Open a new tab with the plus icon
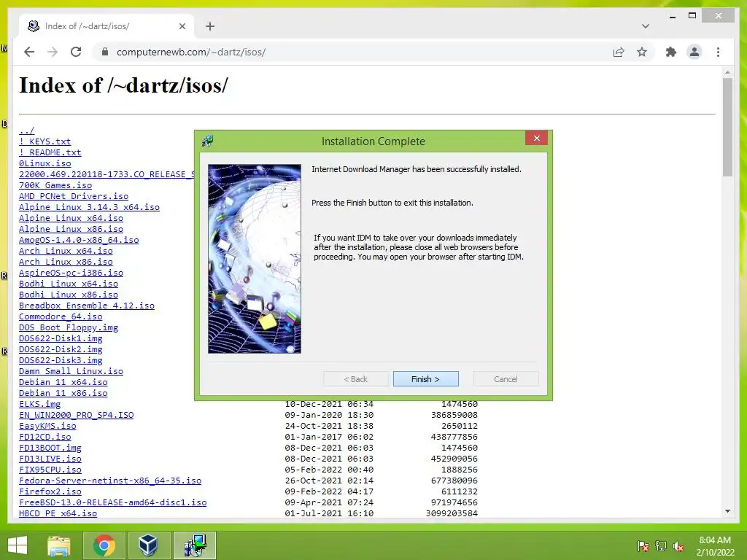This screenshot has height=560, width=747. [209, 26]
